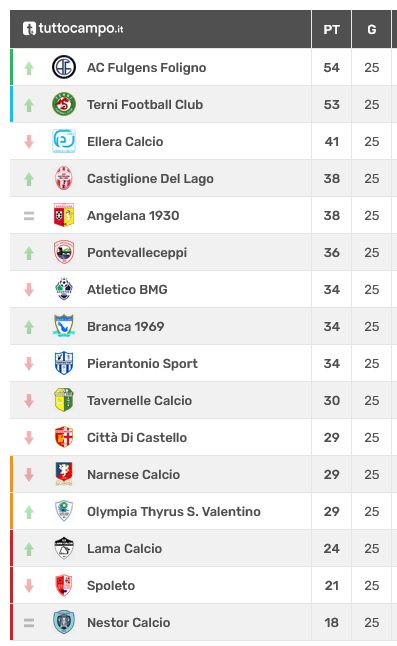Click the tuttocampo.it logo

[73, 29]
